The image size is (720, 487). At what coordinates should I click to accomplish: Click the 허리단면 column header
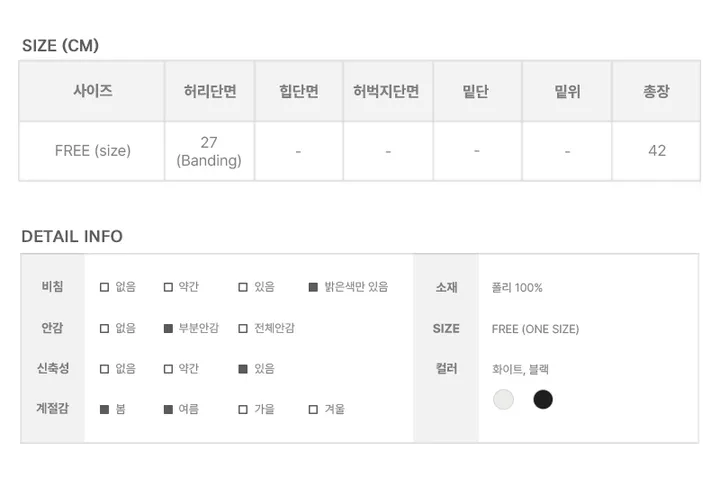(210, 91)
